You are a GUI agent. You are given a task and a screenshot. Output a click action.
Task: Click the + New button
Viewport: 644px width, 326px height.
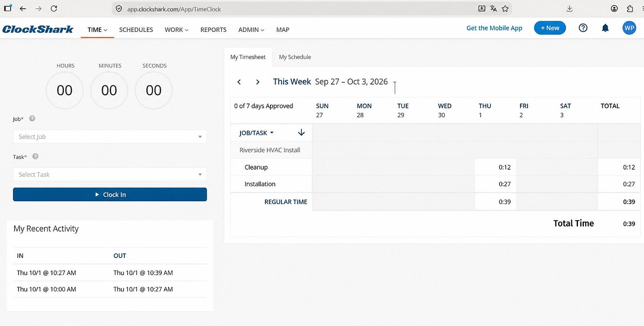coord(550,28)
